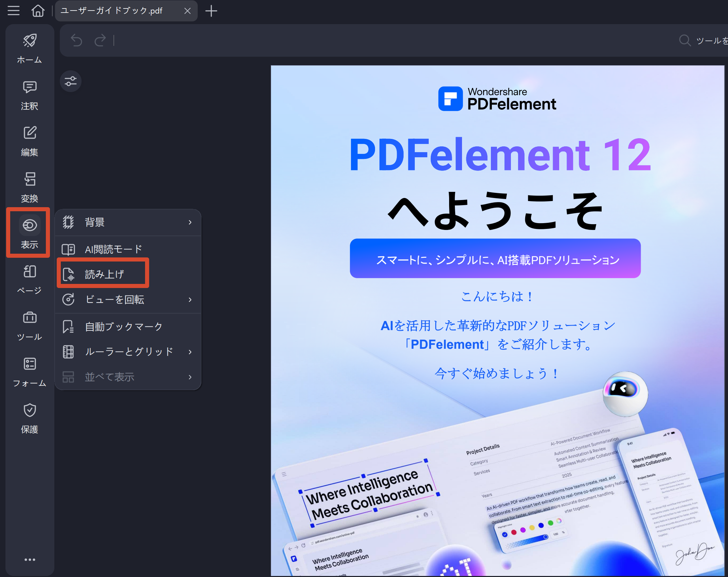Open the ページ page tools
Image resolution: width=728 pixels, height=577 pixels.
click(30, 280)
